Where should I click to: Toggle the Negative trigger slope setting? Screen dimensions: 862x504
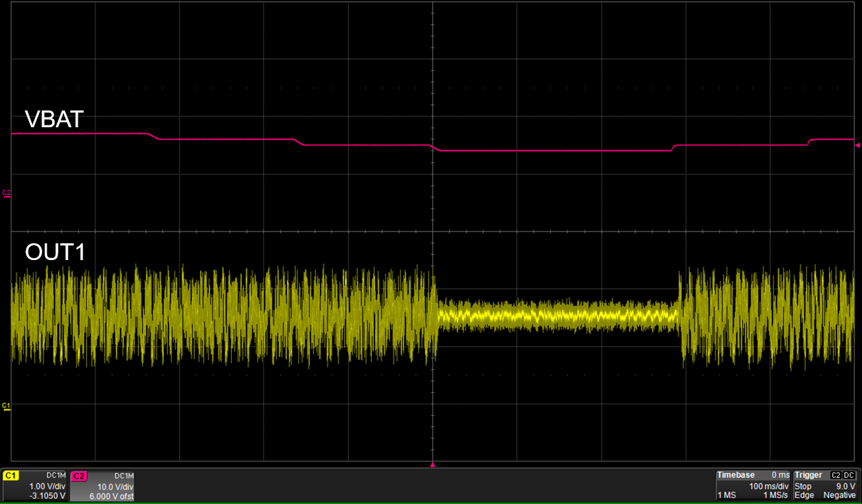point(840,495)
